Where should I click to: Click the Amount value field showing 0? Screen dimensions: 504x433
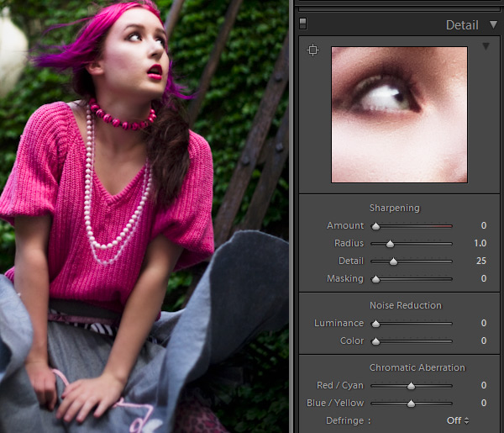pos(484,225)
